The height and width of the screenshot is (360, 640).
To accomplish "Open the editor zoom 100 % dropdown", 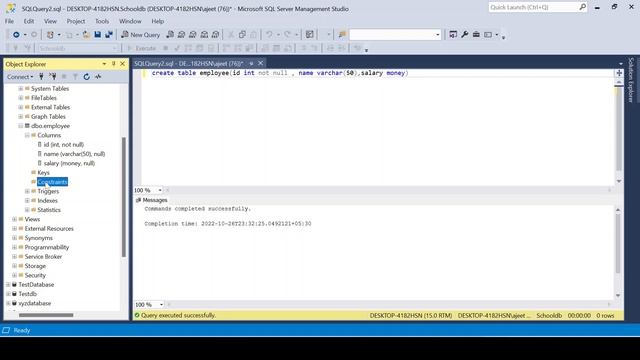I will [160, 190].
